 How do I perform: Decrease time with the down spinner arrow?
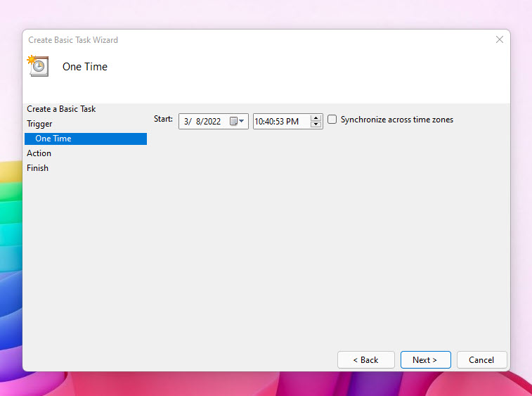pos(316,125)
